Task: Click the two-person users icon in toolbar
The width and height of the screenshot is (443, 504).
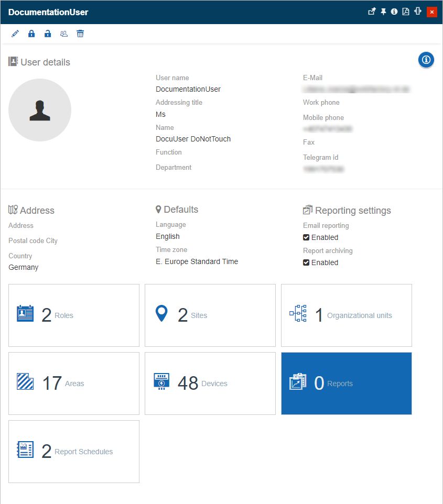Action: point(64,34)
